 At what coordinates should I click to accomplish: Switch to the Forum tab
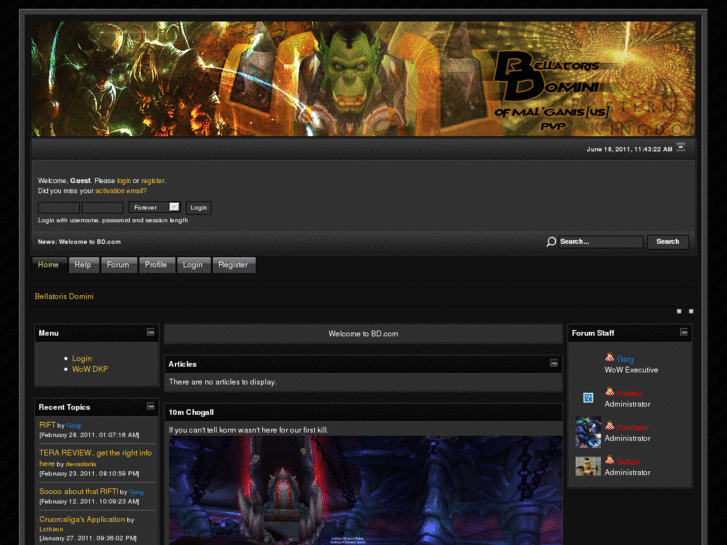pyautogui.click(x=119, y=265)
